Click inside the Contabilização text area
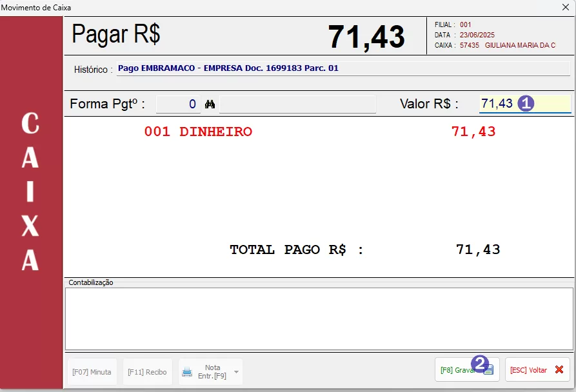Viewport: 576px width, 392px height. click(x=318, y=318)
